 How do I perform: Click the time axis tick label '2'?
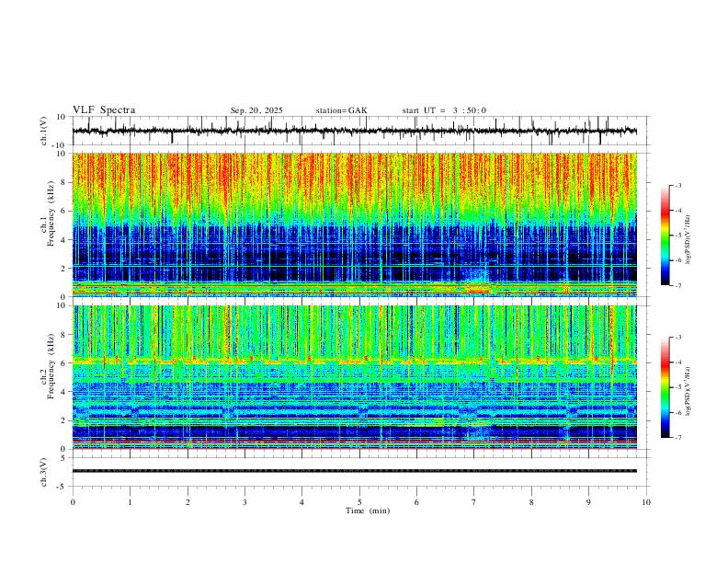(x=188, y=502)
